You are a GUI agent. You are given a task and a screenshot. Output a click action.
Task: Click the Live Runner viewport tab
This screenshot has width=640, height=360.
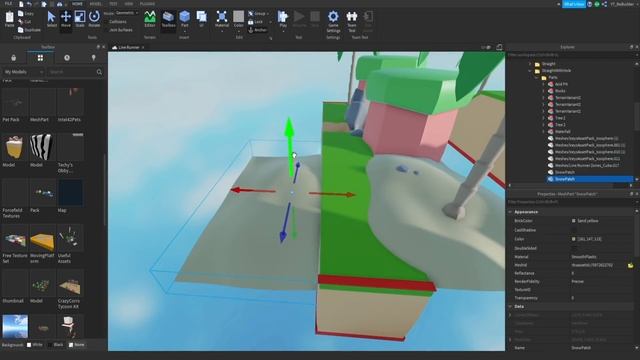pos(128,47)
